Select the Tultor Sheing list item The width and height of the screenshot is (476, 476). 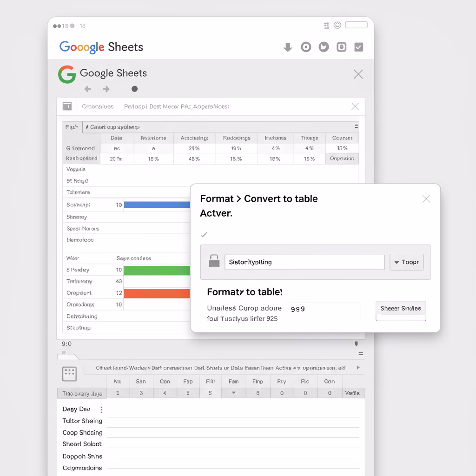pos(82,421)
